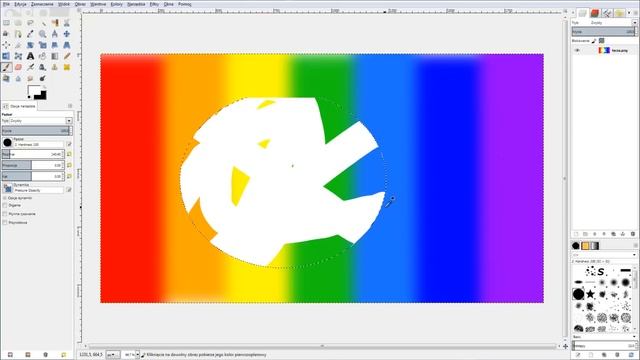
Task: Open the layers dock tab menu arrow
Action: pyautogui.click(x=629, y=13)
